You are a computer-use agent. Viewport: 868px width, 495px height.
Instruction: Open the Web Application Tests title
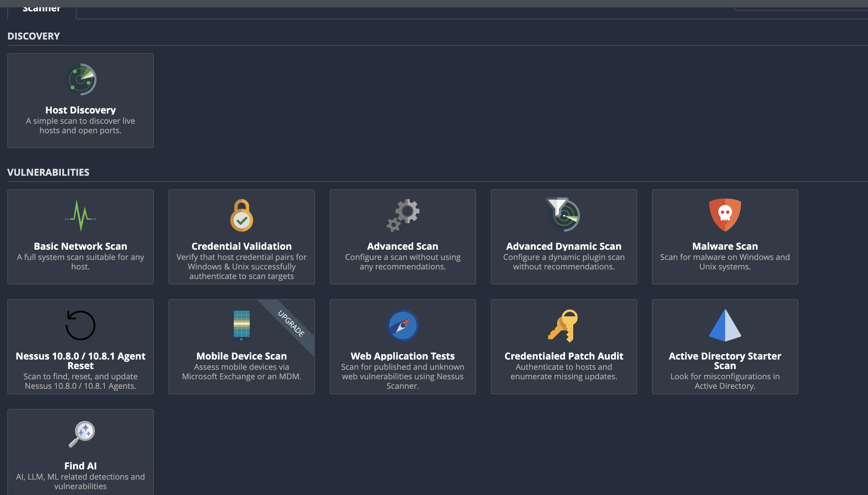[x=403, y=356]
